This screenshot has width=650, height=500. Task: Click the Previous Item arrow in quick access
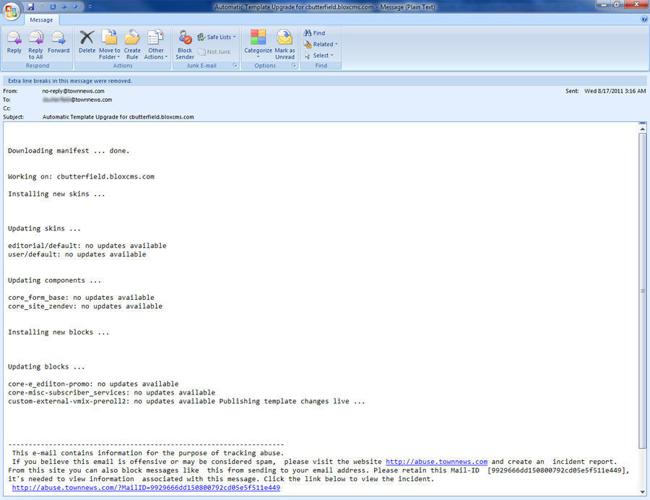pos(64,7)
